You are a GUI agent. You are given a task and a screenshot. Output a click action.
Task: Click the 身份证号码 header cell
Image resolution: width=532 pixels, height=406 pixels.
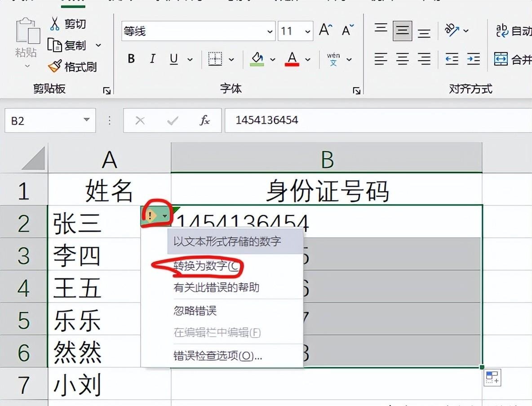[326, 190]
